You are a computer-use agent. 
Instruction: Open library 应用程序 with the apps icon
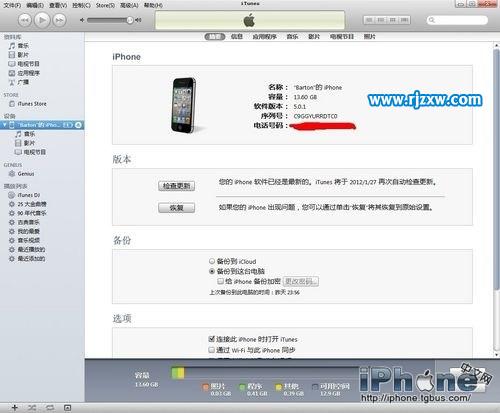click(x=24, y=73)
